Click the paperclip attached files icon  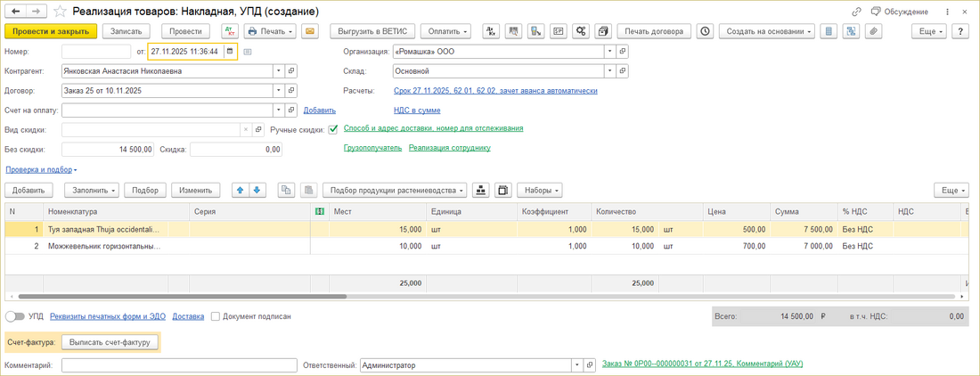874,31
